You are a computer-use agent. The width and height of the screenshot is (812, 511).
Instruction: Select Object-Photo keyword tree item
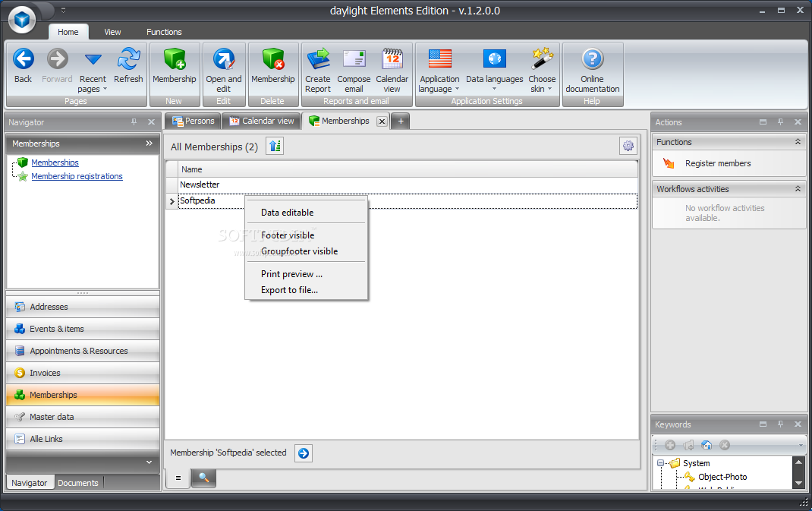click(x=722, y=478)
